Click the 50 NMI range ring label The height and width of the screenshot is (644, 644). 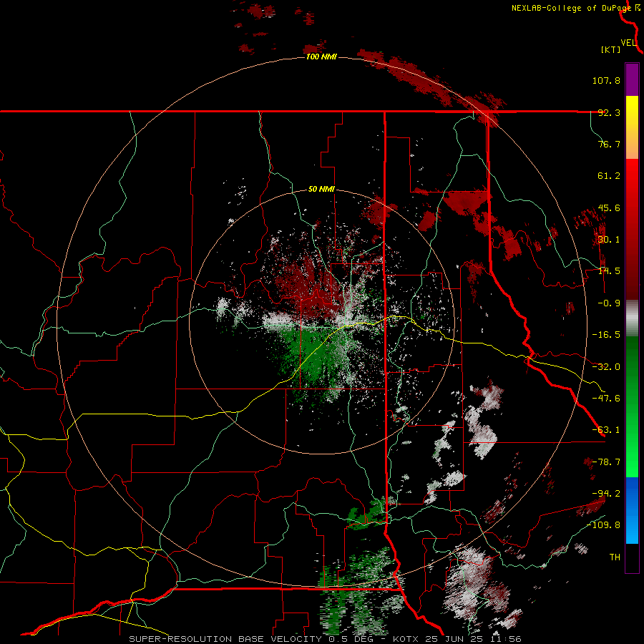[321, 190]
